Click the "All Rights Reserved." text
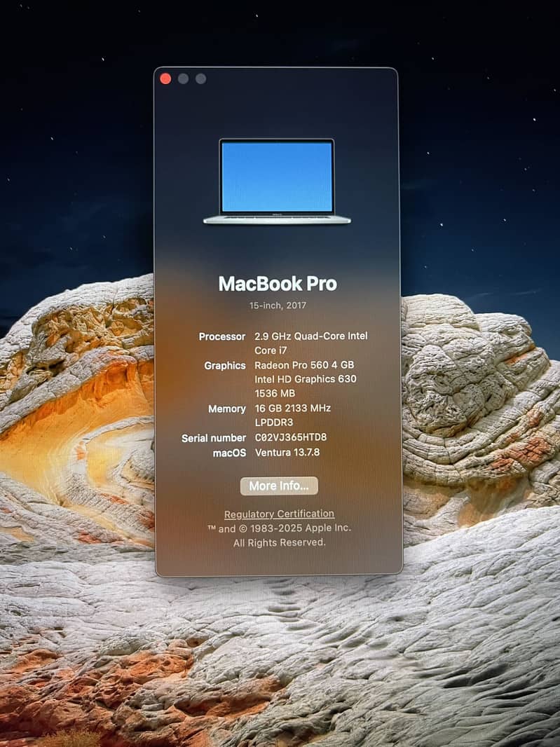The width and height of the screenshot is (560, 747). tap(279, 542)
